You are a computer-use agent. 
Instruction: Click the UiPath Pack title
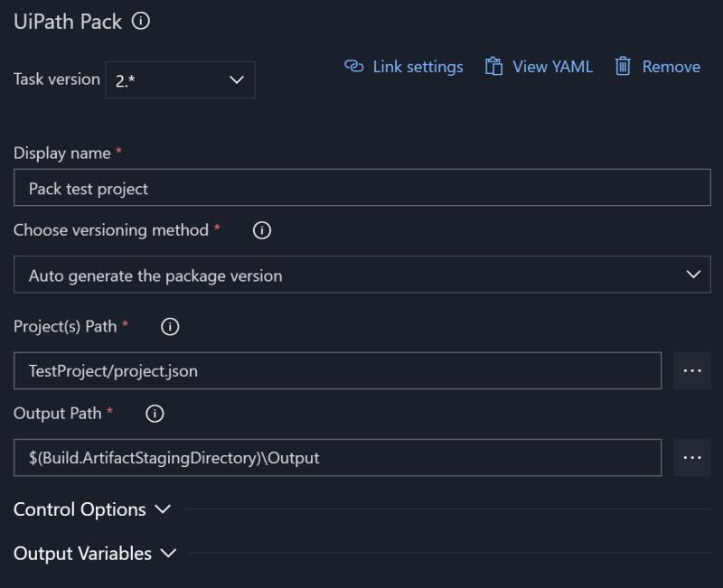(68, 20)
